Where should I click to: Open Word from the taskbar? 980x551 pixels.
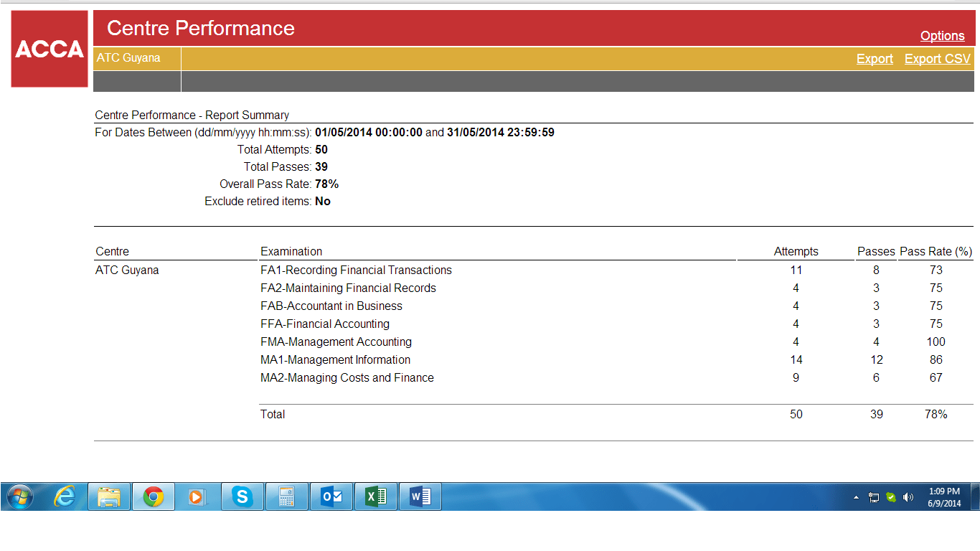tap(420, 496)
